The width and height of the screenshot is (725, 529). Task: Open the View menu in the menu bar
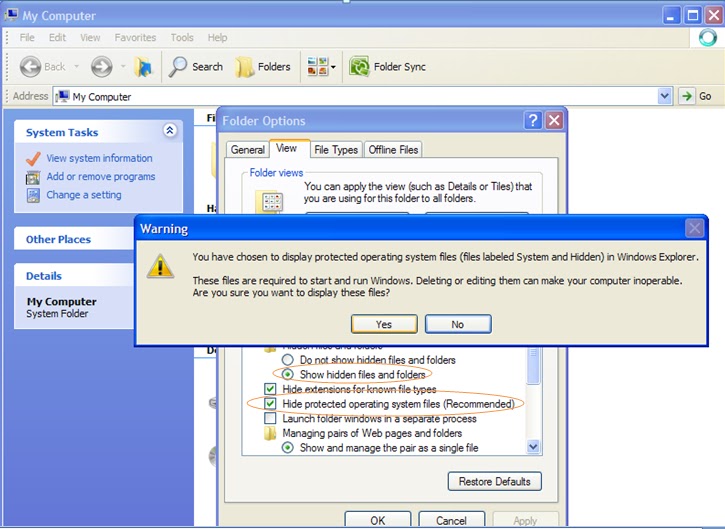pos(90,37)
